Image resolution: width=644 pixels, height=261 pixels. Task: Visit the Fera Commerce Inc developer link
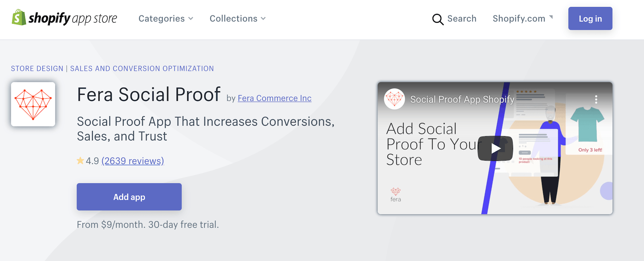[274, 98]
